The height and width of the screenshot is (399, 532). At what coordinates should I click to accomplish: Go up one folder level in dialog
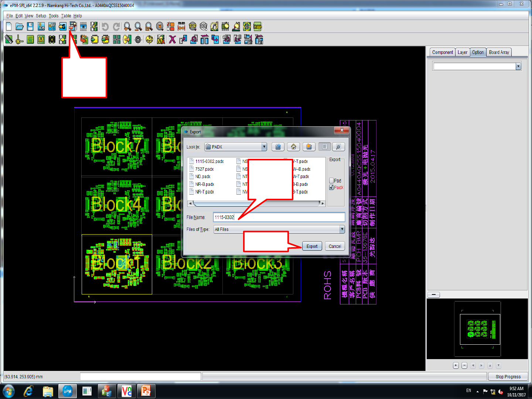(278, 147)
